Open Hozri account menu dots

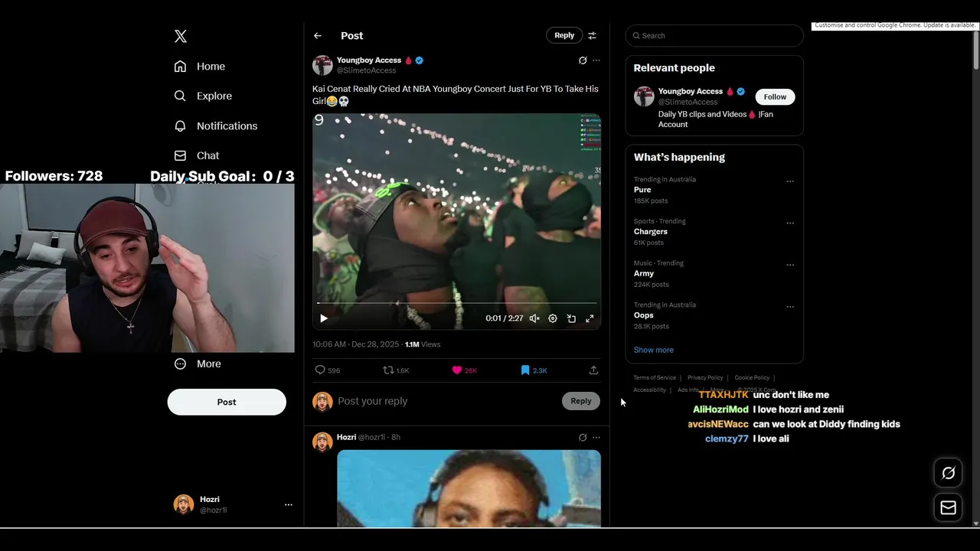point(289,504)
